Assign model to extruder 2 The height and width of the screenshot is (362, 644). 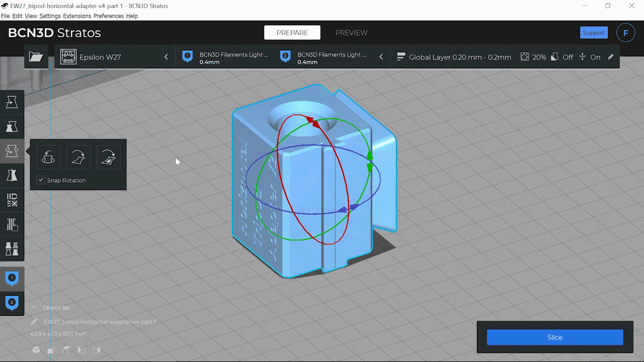pyautogui.click(x=12, y=303)
